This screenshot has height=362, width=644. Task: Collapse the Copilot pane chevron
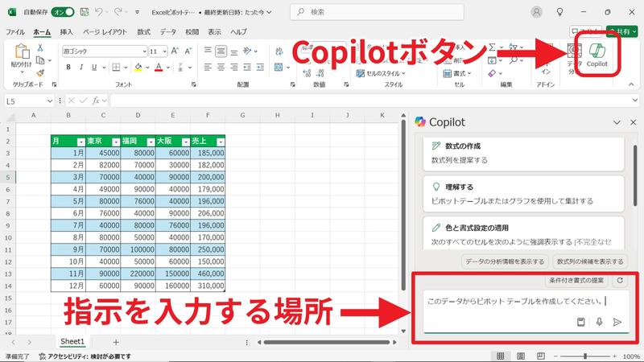click(617, 122)
